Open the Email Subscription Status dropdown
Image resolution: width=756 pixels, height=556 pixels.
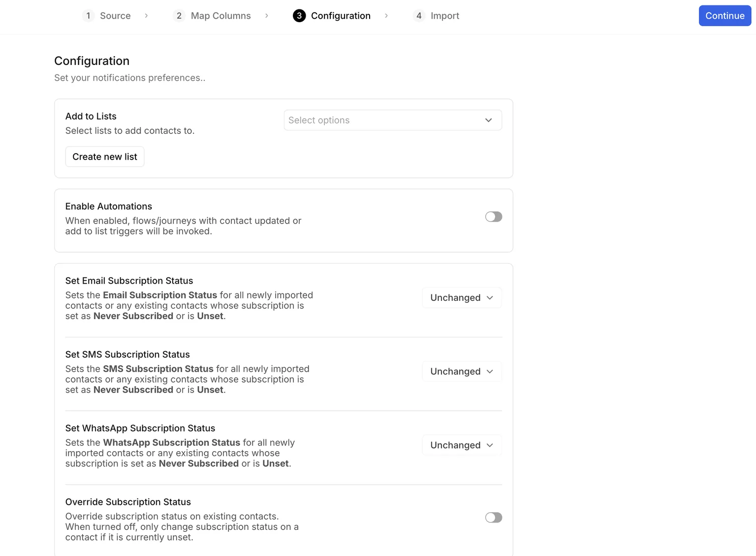462,297
